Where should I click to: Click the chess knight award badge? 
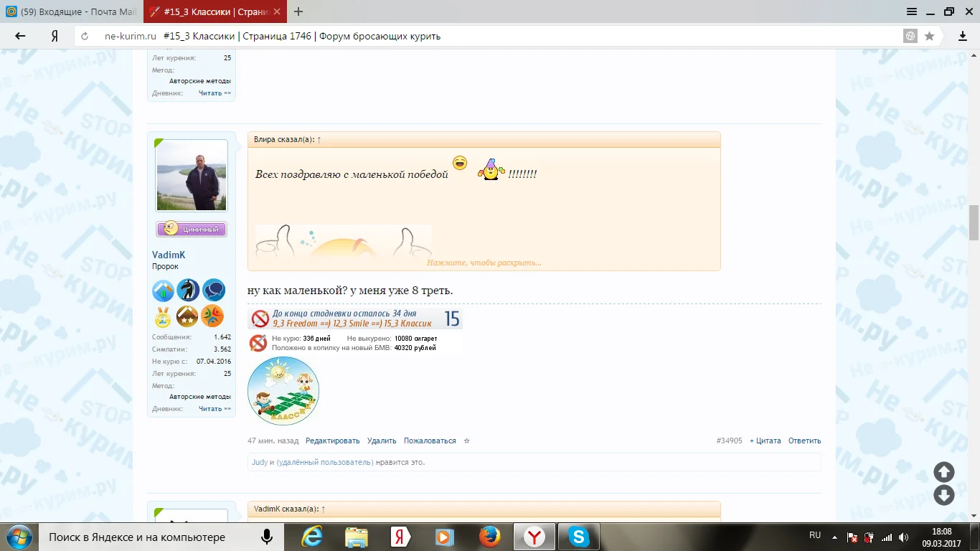pos(188,291)
